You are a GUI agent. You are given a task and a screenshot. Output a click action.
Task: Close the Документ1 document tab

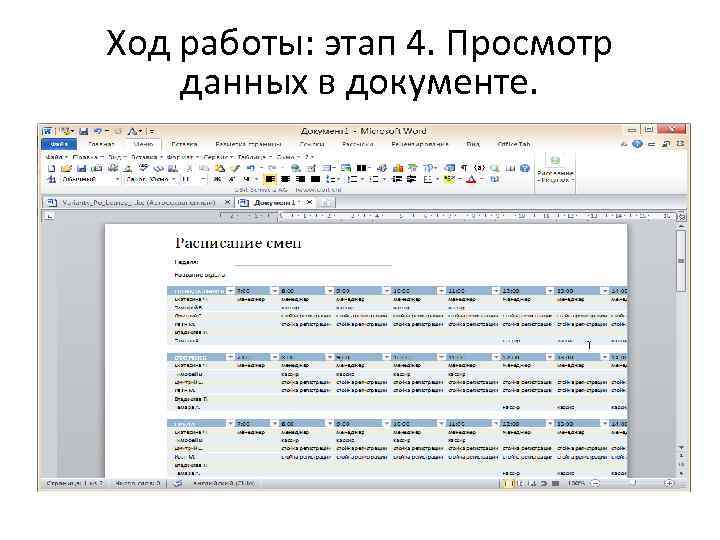pos(309,202)
